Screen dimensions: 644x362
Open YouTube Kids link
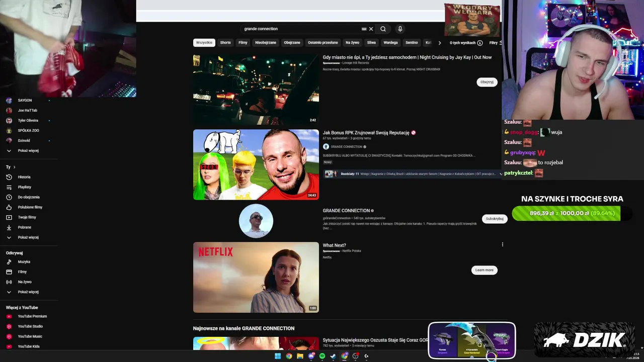pos(28,346)
